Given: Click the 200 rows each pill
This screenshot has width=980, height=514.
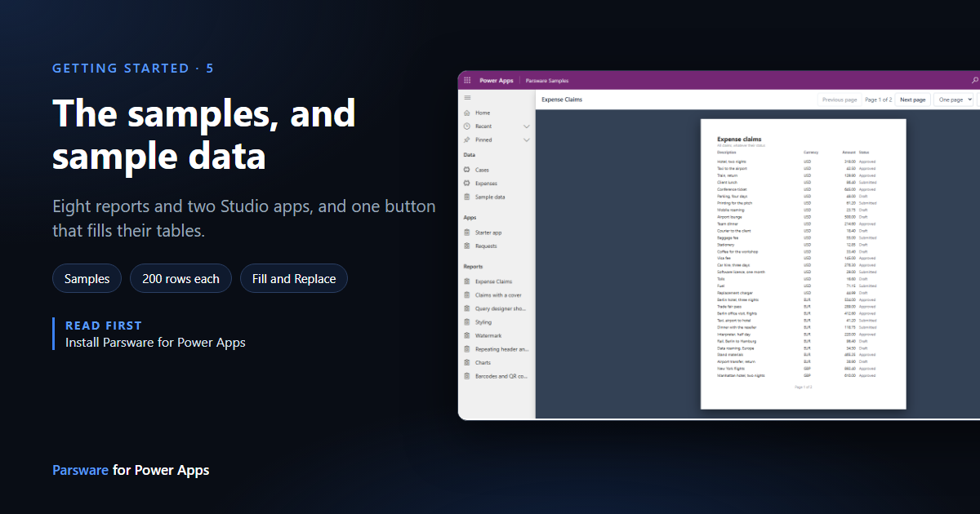Looking at the screenshot, I should (x=180, y=279).
